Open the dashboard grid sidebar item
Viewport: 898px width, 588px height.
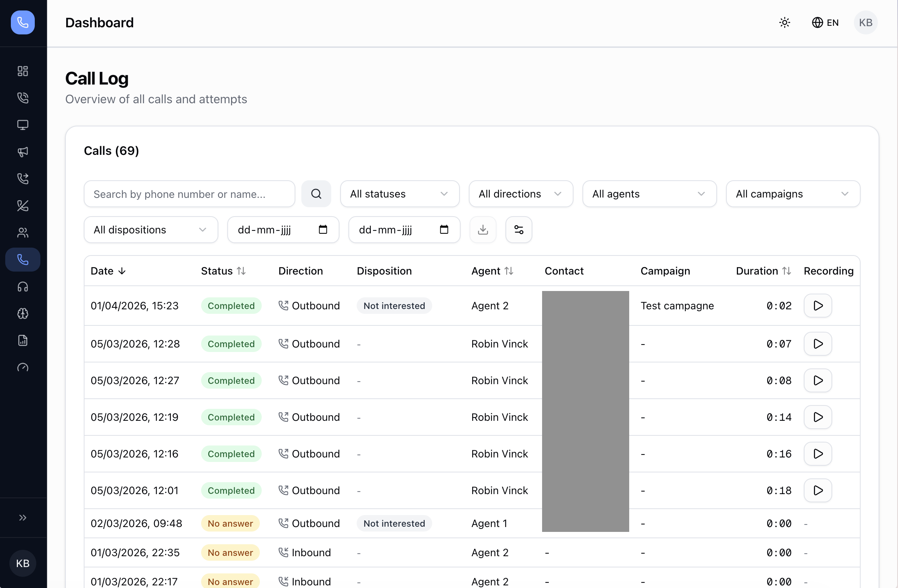(23, 71)
